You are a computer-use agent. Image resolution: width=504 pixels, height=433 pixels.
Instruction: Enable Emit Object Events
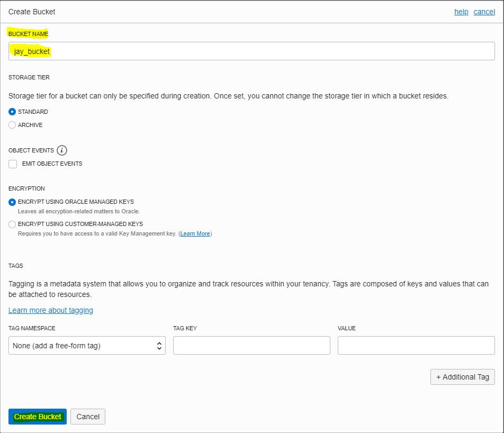coord(13,164)
